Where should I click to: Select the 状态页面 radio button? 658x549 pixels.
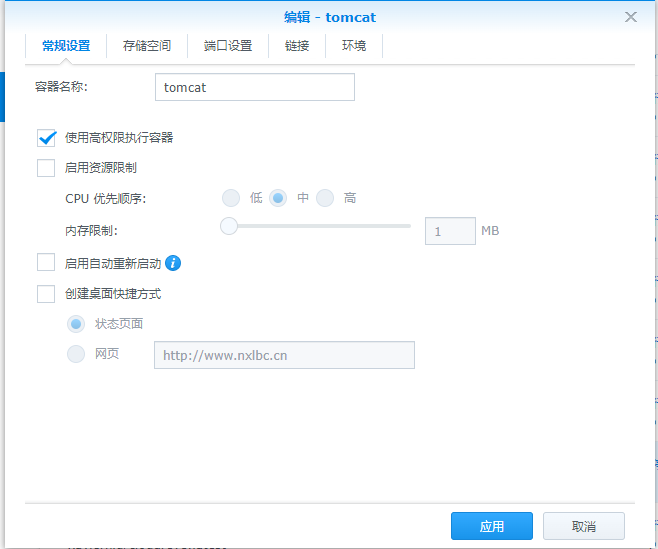(76, 324)
